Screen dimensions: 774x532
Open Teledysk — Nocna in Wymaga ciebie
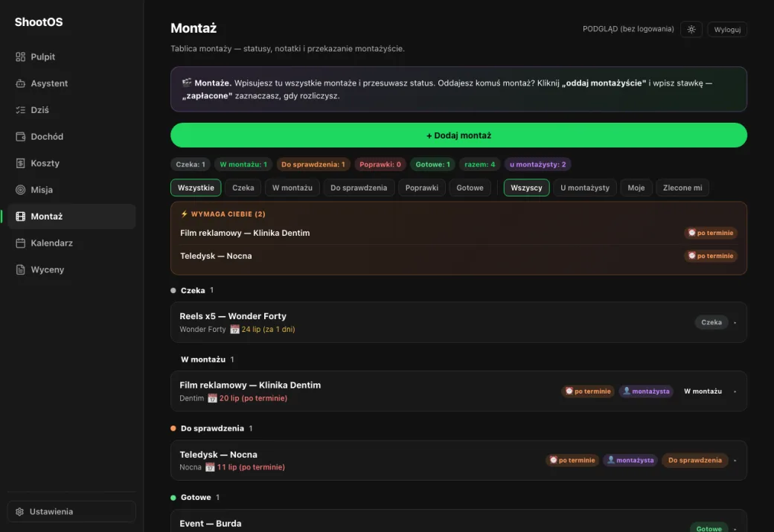coord(216,256)
